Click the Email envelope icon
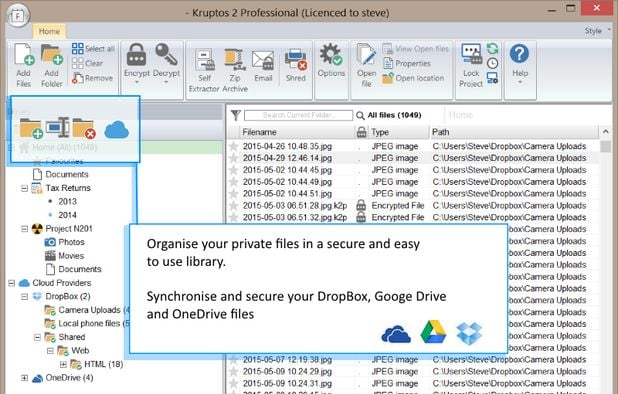This screenshot has height=394, width=618. pyautogui.click(x=263, y=61)
